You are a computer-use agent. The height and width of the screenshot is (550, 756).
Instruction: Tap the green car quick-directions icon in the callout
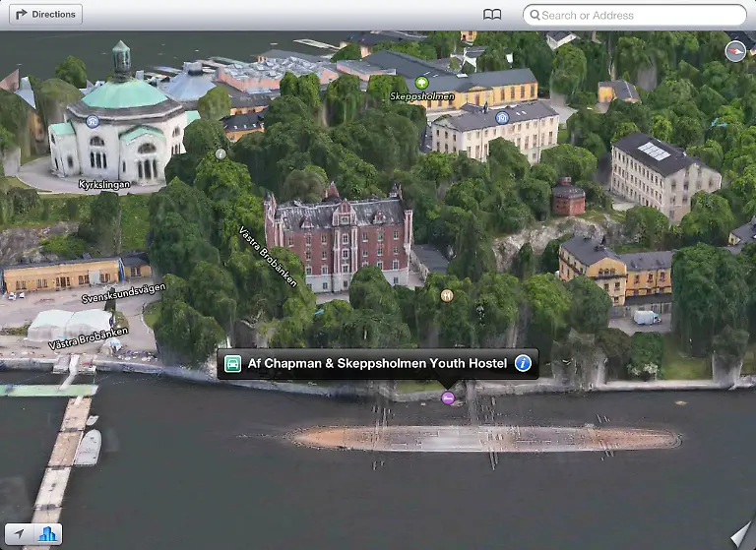(x=232, y=363)
